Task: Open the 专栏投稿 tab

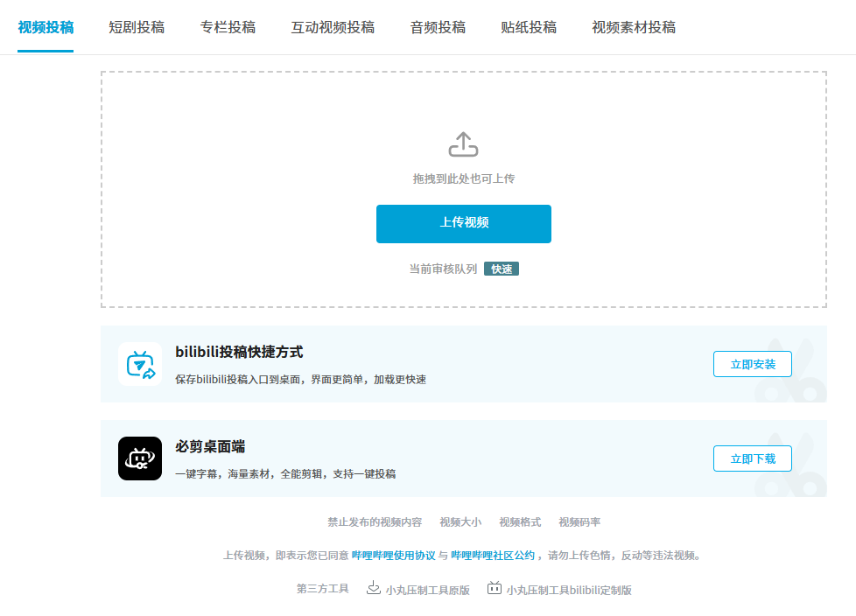Action: pyautogui.click(x=228, y=27)
